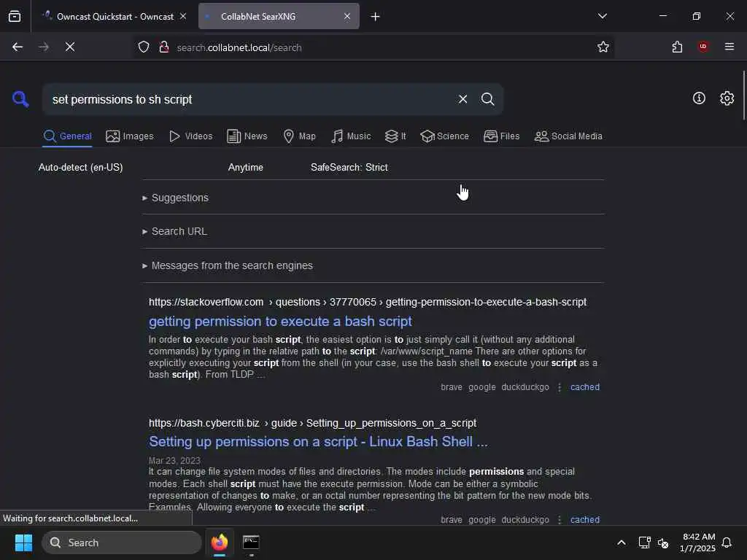Switch to the It category tab
747x560 pixels.
tap(395, 136)
